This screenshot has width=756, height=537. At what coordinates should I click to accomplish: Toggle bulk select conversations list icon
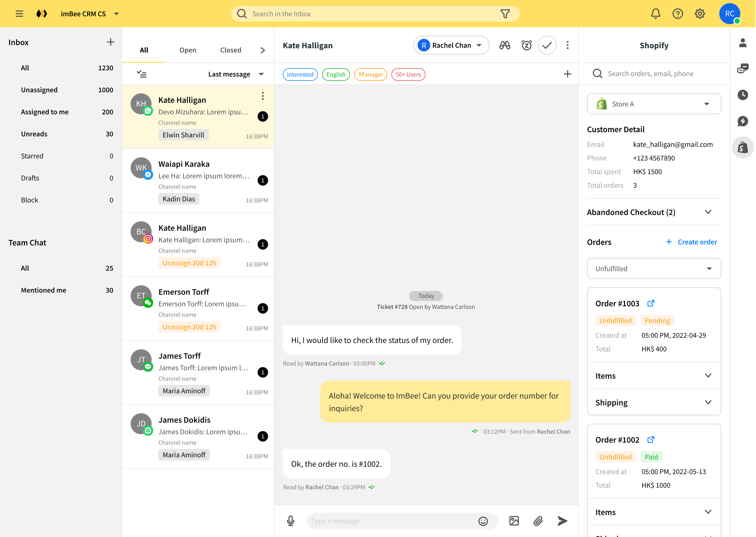pos(142,74)
